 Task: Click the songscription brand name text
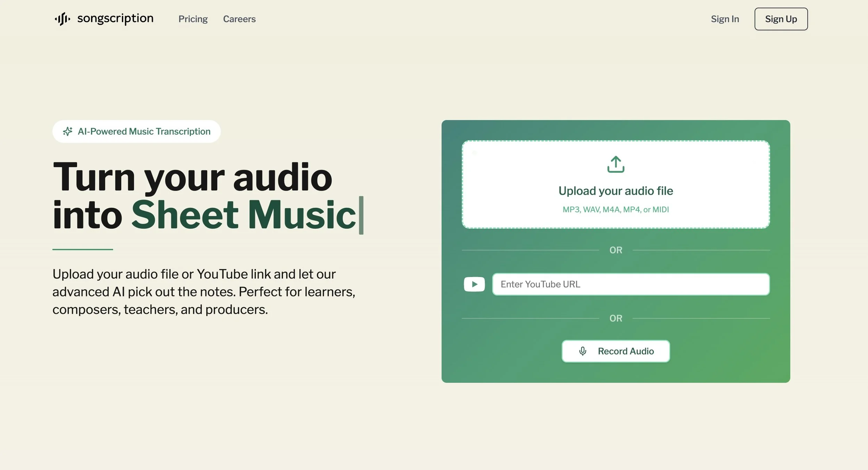click(x=115, y=18)
